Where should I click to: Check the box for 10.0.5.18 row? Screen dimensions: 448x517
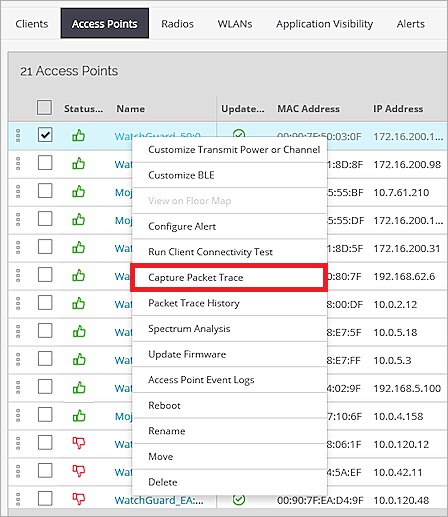click(45, 331)
